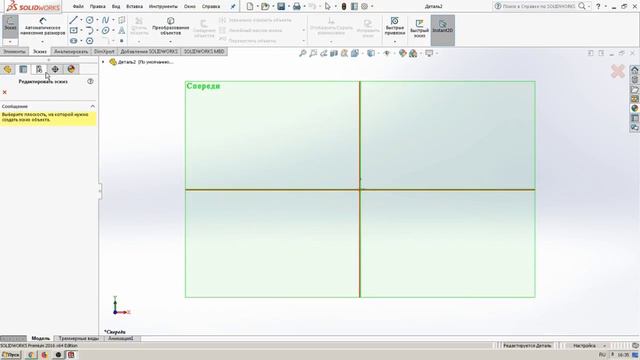Select the Slot sketch tool

(x=73, y=41)
